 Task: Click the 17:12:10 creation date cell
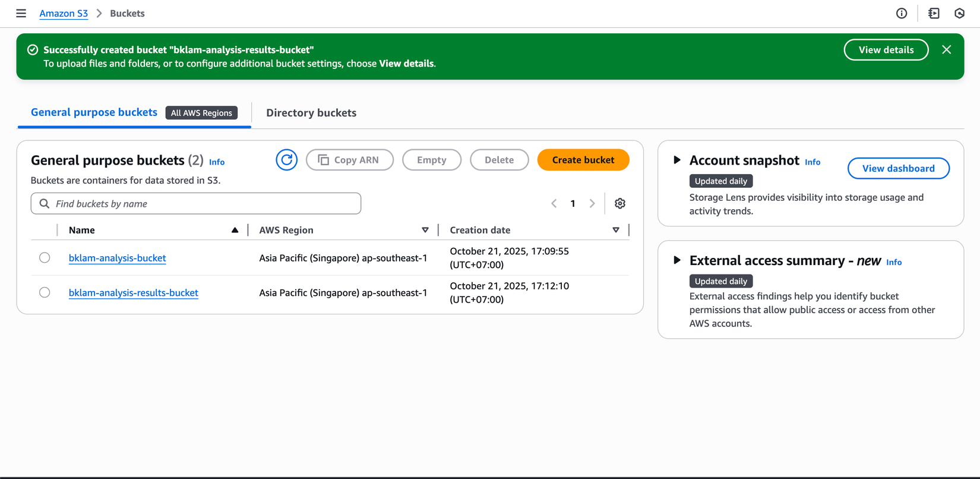click(510, 292)
